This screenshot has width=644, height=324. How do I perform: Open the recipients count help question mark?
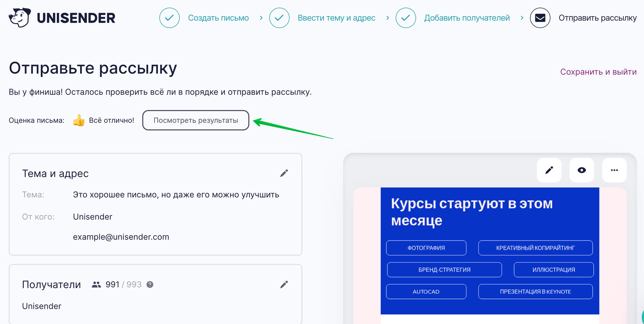pos(150,285)
